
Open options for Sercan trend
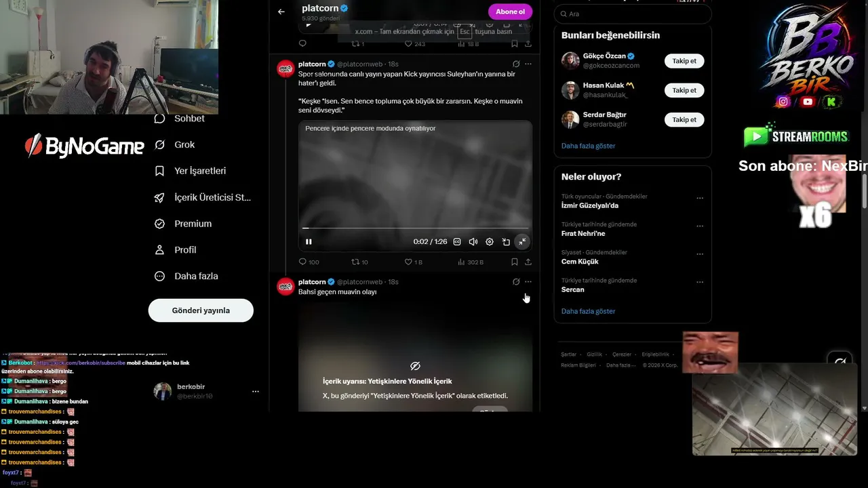[x=700, y=283]
